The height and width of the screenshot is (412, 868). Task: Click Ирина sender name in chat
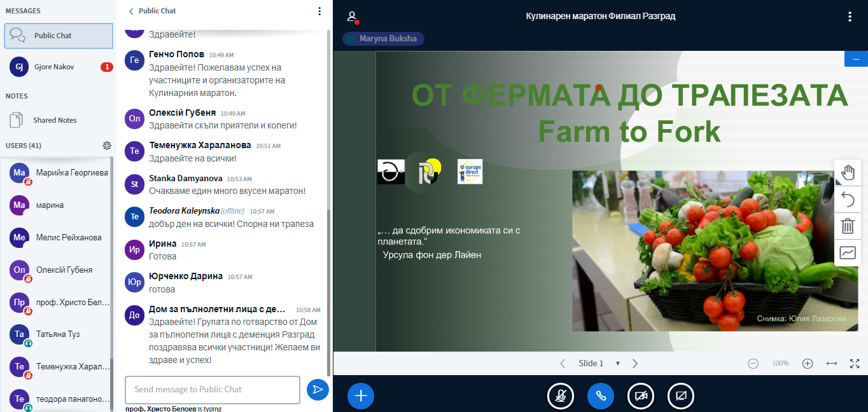[163, 244]
